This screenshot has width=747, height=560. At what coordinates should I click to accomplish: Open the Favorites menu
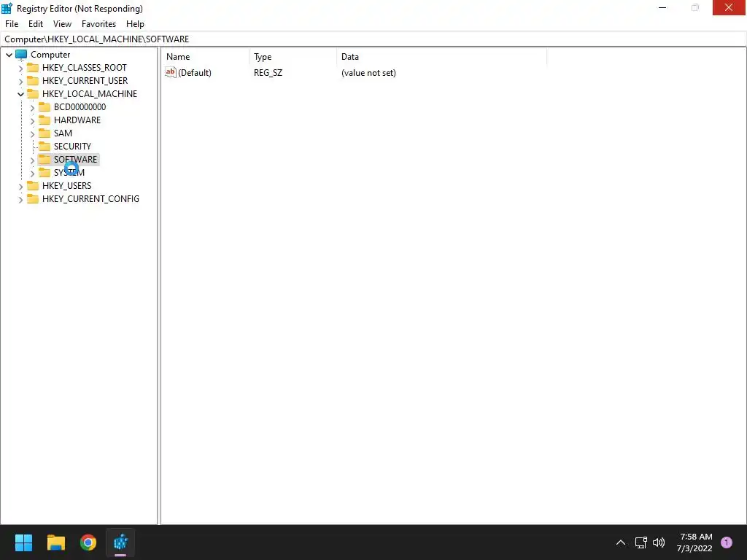tap(98, 24)
